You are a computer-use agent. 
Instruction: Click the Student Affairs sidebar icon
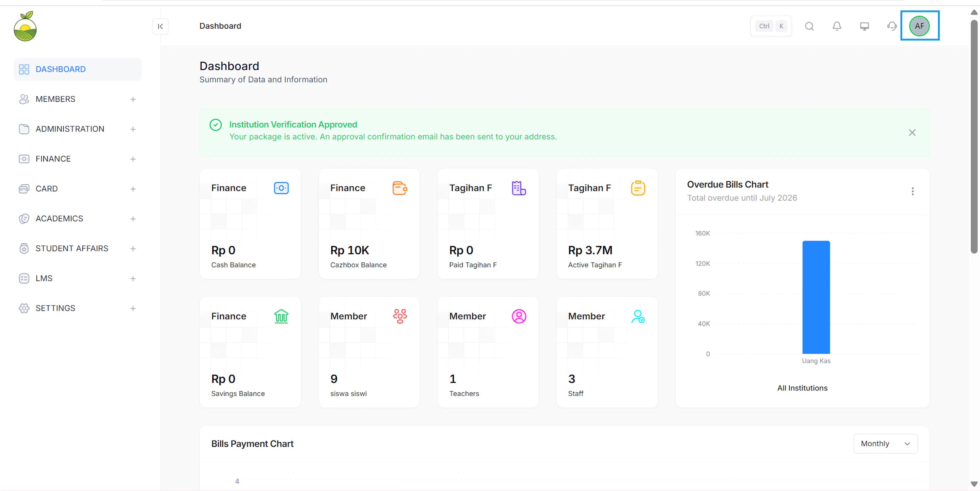[24, 248]
